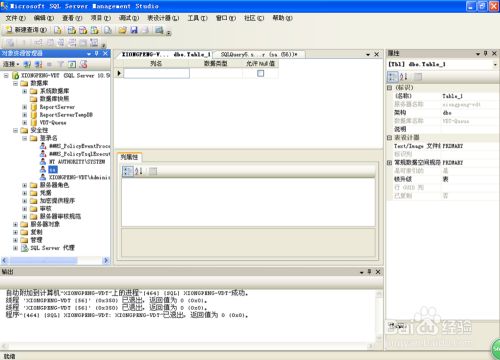Select the XIONGPENG-VDT\Administrator login
The width and height of the screenshot is (500, 360).
click(x=79, y=177)
